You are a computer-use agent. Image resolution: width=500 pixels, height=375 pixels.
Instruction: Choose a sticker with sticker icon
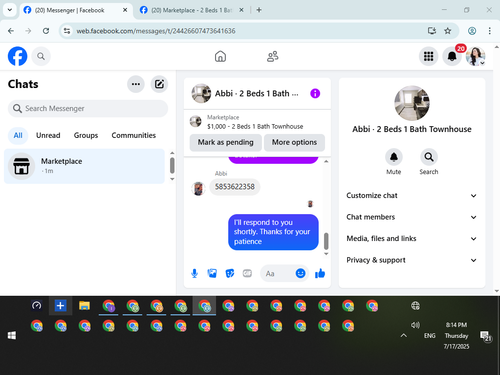tap(230, 273)
